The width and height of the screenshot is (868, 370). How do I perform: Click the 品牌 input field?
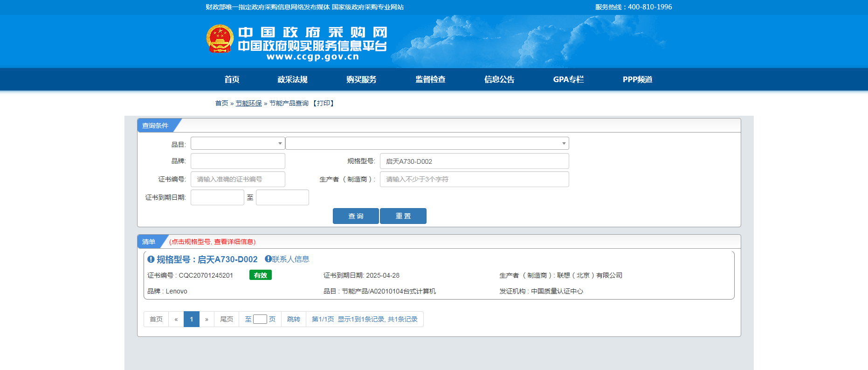[238, 161]
